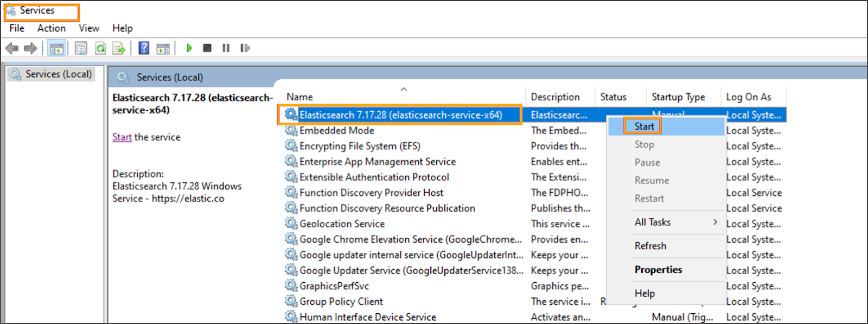This screenshot has height=324, width=868.
Task: Open the View menu in the menu bar
Action: (x=89, y=28)
